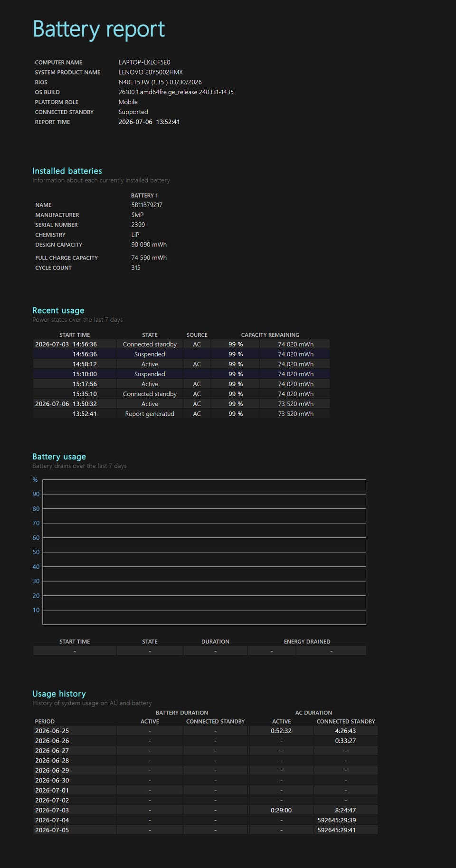
Task: Click the Report generated state cell
Action: (x=150, y=414)
